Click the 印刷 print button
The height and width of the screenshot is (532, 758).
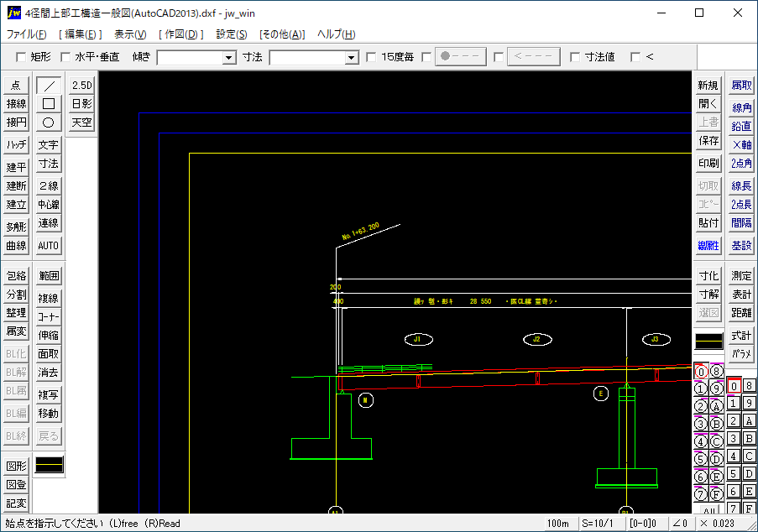click(x=708, y=164)
